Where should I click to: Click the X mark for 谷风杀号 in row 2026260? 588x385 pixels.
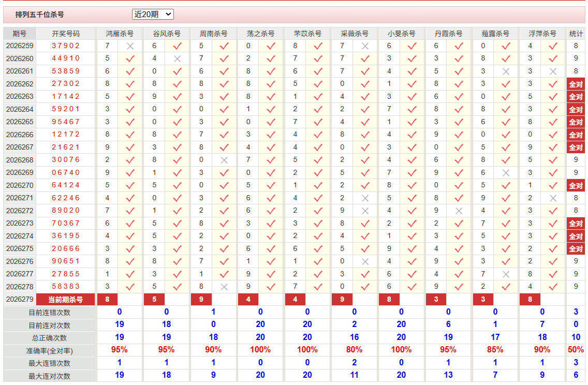point(177,59)
